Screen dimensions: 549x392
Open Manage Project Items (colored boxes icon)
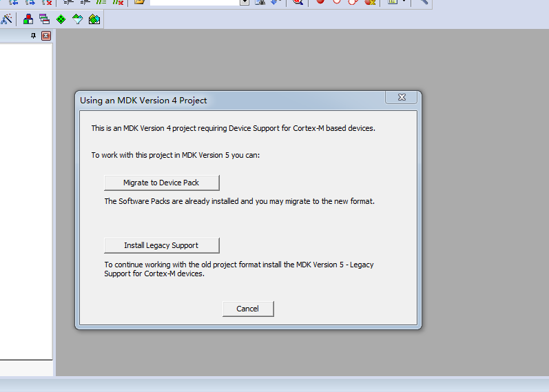[x=28, y=19]
